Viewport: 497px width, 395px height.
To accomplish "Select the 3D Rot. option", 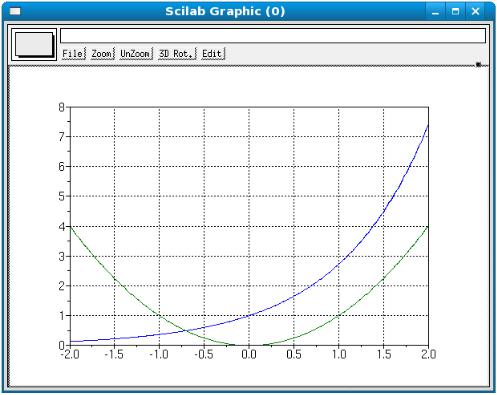I will pos(177,54).
